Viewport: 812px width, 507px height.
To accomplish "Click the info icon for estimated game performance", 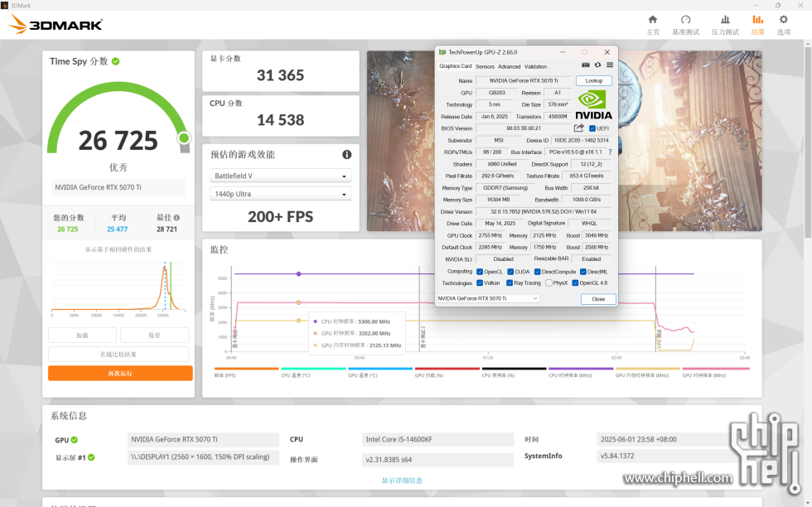I will [x=346, y=154].
